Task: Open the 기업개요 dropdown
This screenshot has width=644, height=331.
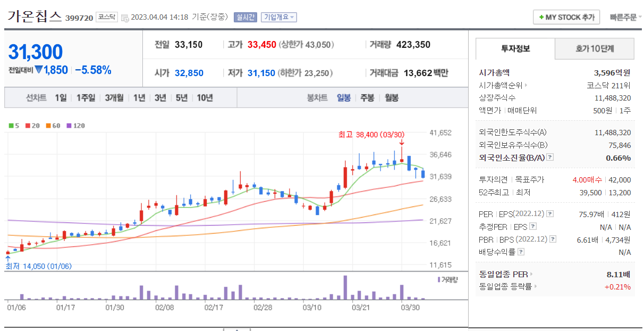Action: (278, 17)
